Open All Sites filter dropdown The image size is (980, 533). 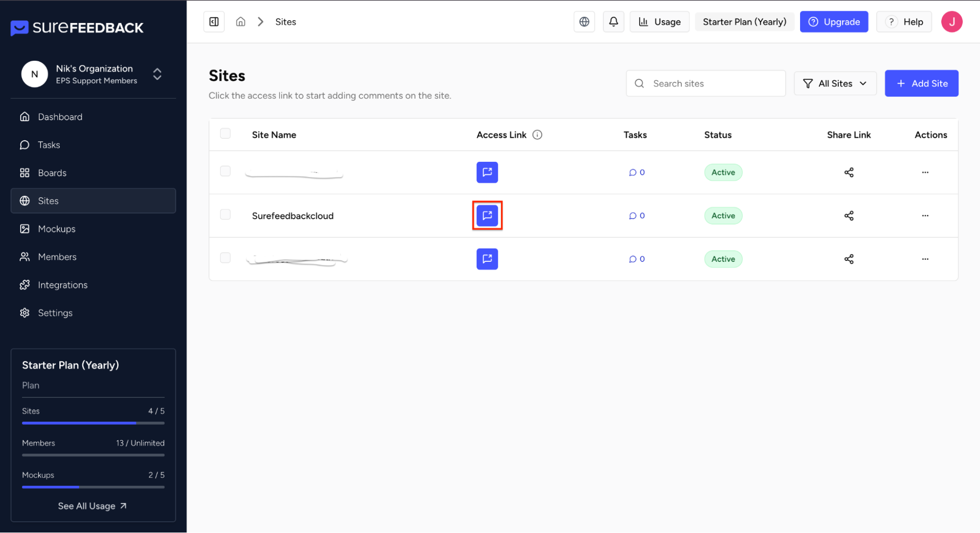click(x=835, y=83)
